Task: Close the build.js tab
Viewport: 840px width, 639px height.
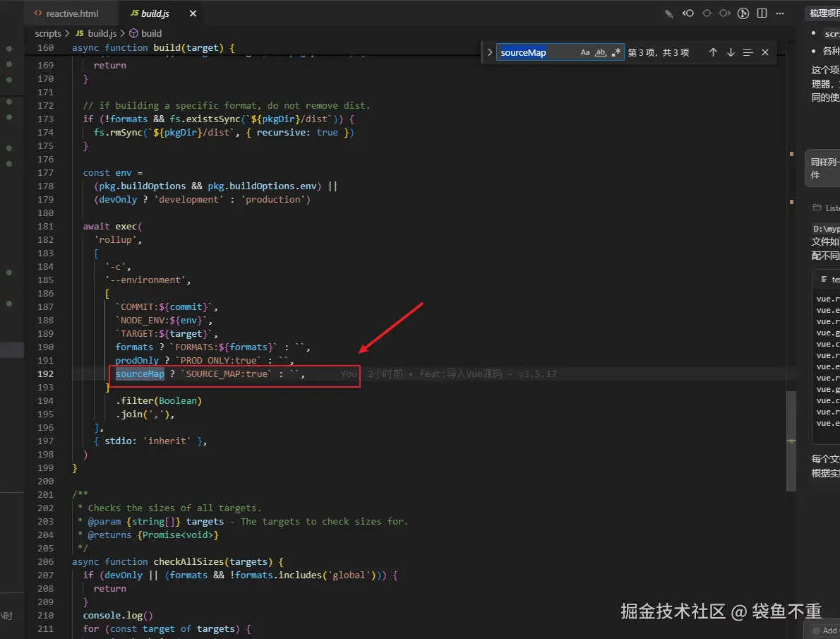Action: click(193, 13)
